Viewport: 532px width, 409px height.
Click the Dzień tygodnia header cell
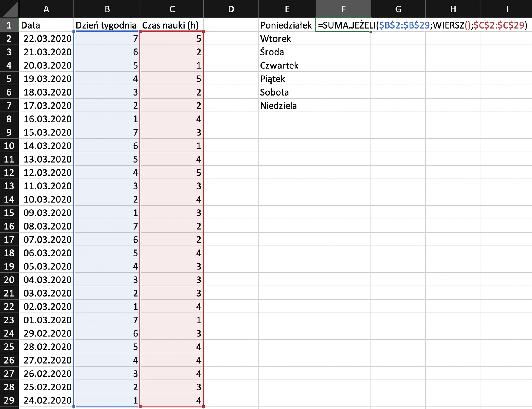[x=106, y=25]
